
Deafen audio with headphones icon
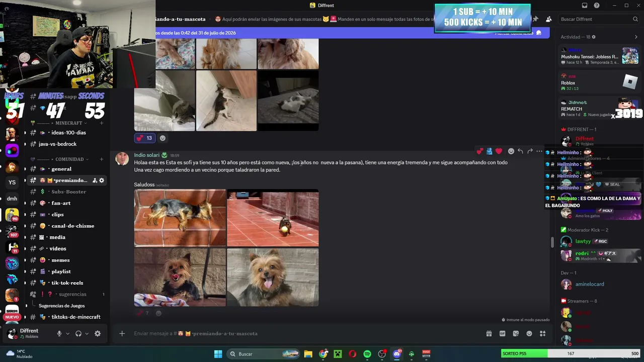click(x=78, y=333)
